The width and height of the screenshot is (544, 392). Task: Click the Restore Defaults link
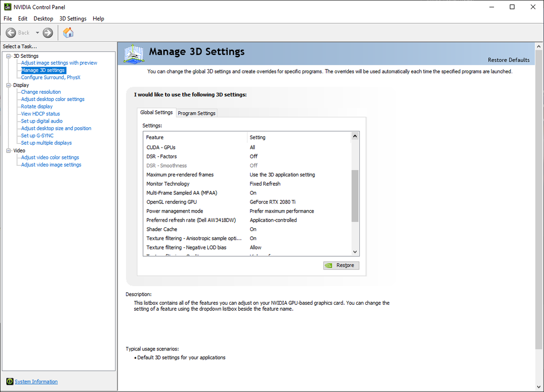tap(509, 60)
